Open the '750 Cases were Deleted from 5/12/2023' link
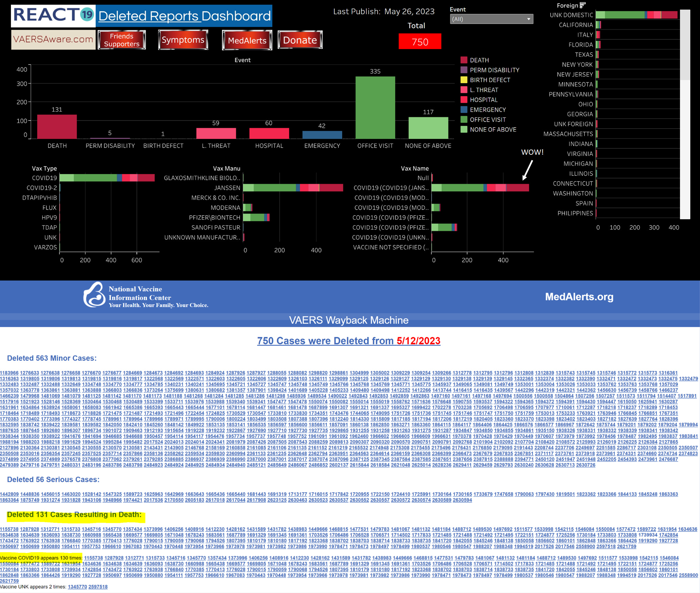 [348, 341]
